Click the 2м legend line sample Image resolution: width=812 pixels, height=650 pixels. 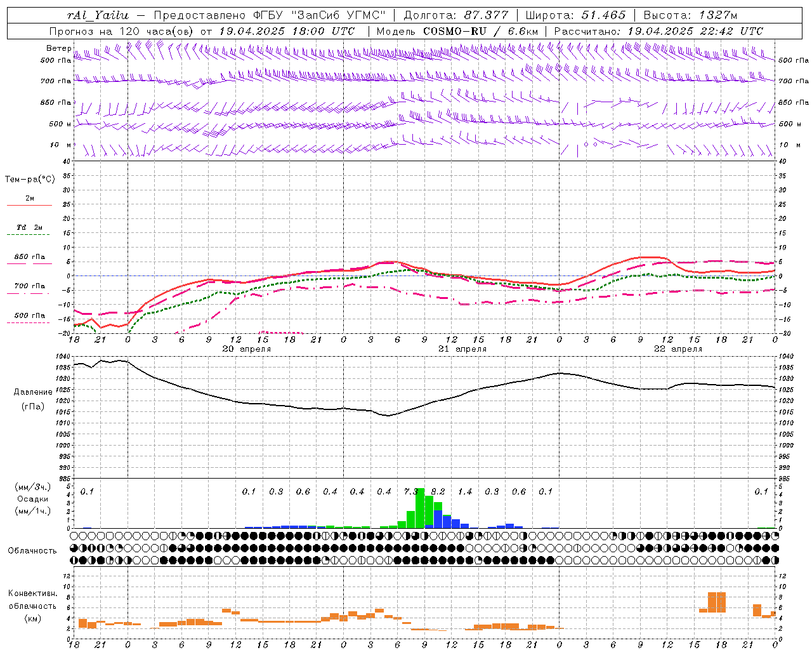(x=29, y=206)
